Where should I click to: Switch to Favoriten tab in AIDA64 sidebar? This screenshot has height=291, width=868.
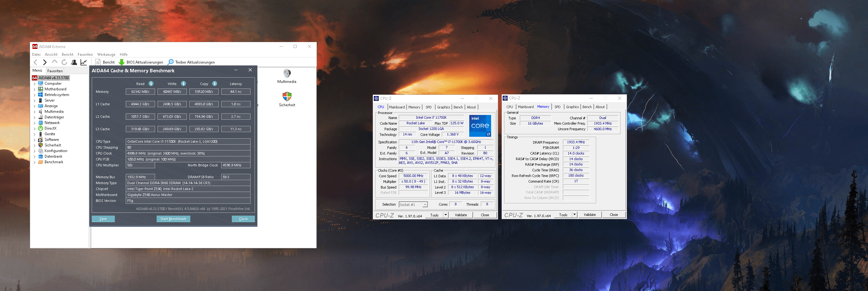click(55, 71)
